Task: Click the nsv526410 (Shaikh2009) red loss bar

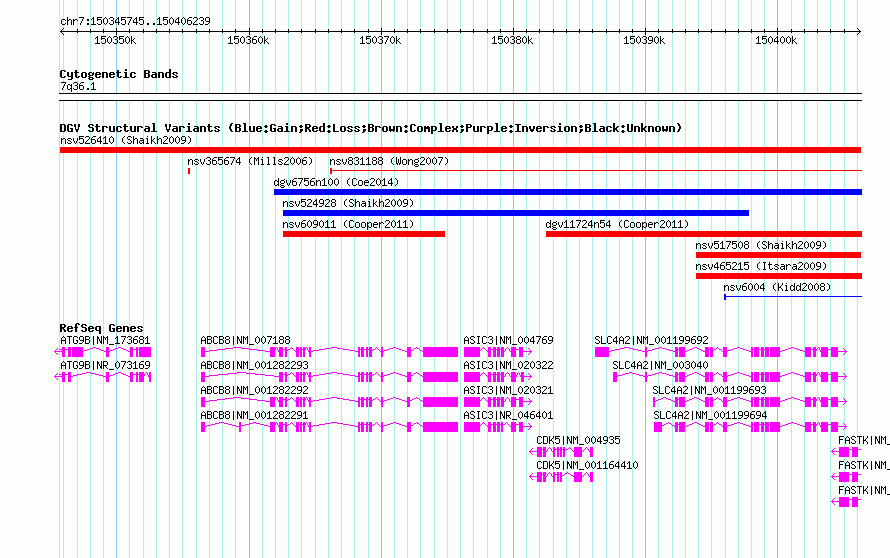Action: pyautogui.click(x=460, y=150)
